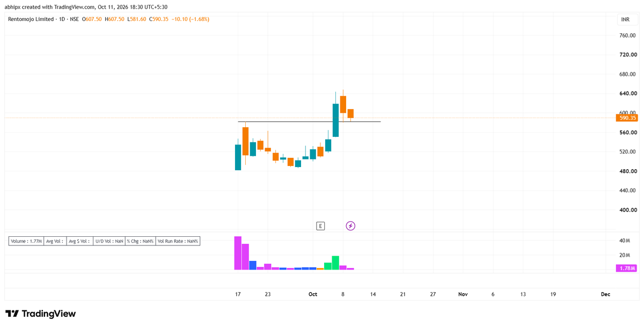The image size is (644, 327).
Task: Click the open value O607.50
Action: (x=92, y=19)
